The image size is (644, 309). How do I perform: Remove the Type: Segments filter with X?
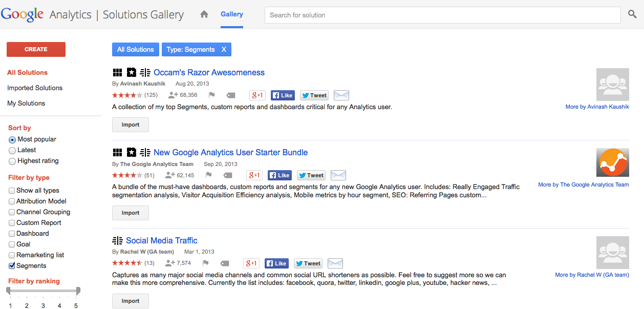coord(224,50)
